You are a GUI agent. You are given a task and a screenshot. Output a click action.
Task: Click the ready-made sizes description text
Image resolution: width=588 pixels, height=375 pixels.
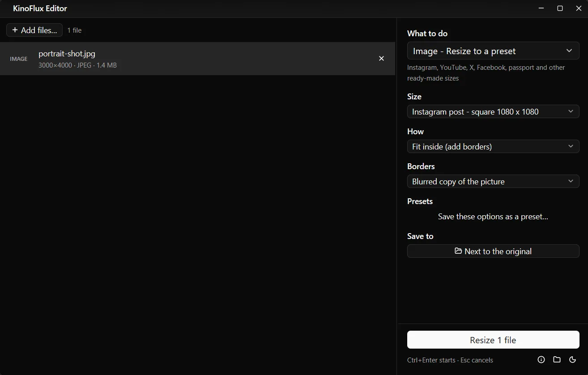click(x=486, y=73)
